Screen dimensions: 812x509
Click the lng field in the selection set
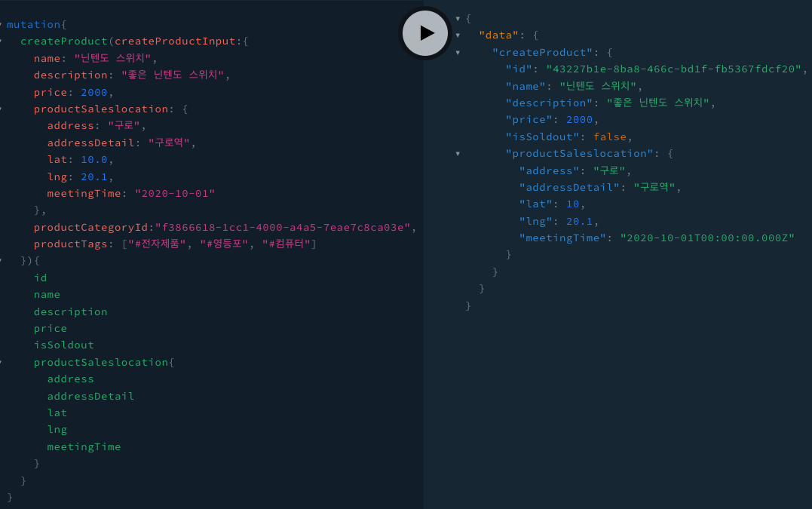click(57, 430)
